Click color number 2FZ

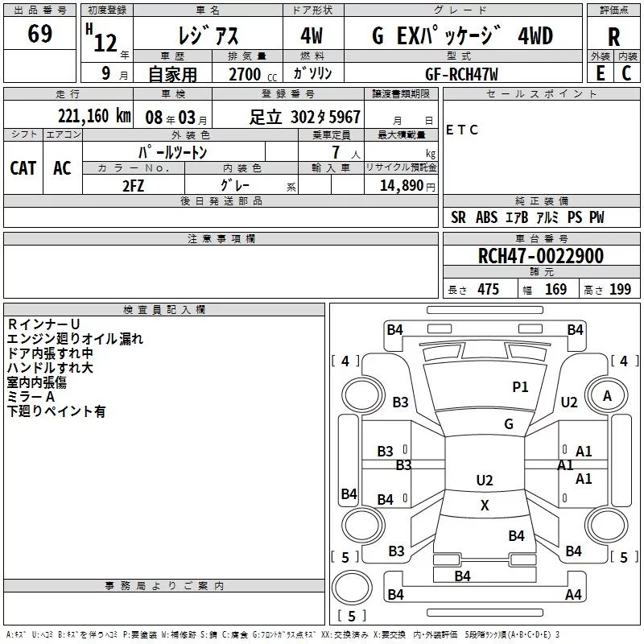point(133,186)
